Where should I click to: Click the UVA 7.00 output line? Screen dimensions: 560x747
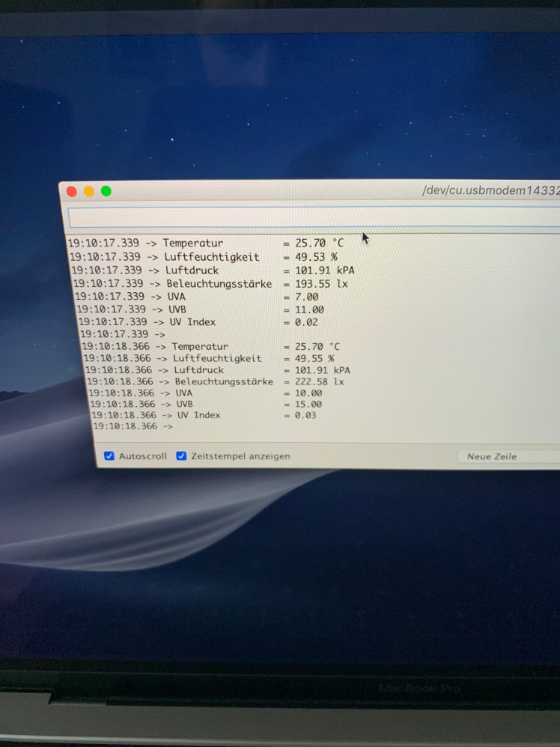pyautogui.click(x=198, y=297)
